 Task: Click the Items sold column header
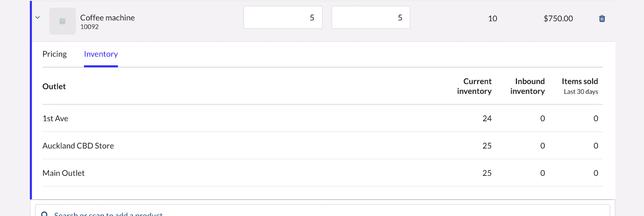(x=580, y=86)
